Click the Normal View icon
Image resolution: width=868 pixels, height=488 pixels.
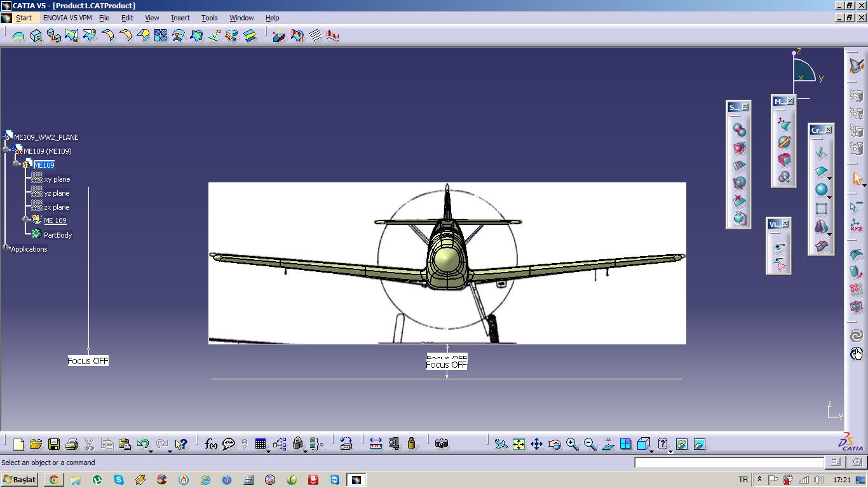pyautogui.click(x=607, y=444)
